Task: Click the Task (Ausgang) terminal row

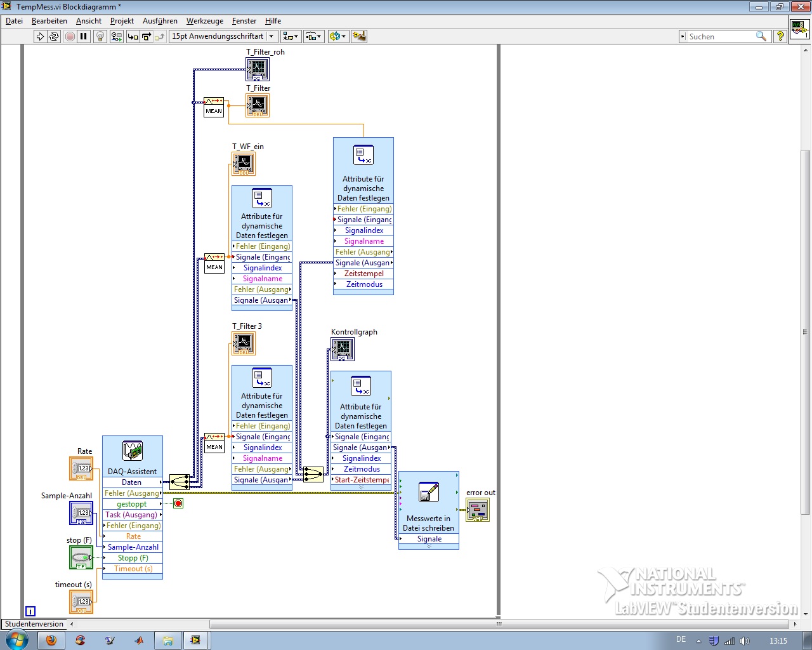Action: pos(133,515)
